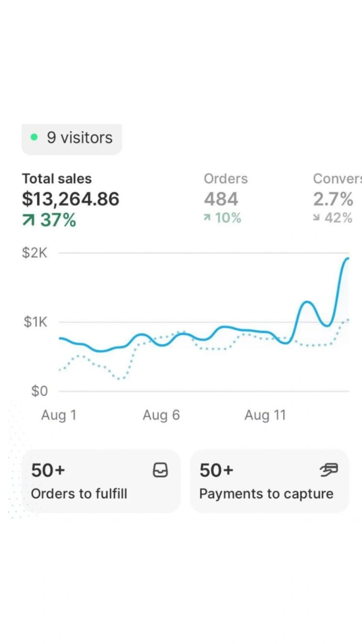Viewport: 362px width, 644px height.
Task: Open the Payments to capture card
Action: point(269,481)
